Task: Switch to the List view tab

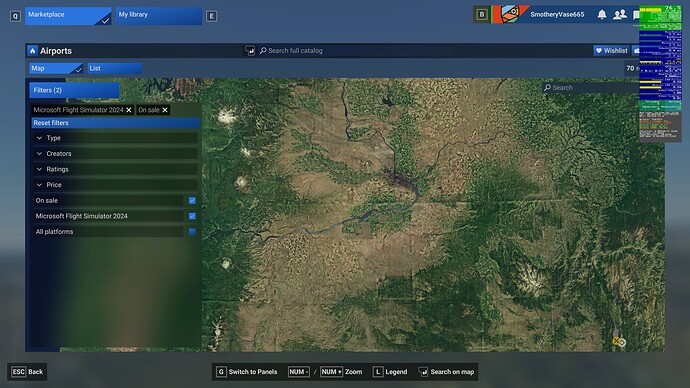Action: [x=114, y=69]
